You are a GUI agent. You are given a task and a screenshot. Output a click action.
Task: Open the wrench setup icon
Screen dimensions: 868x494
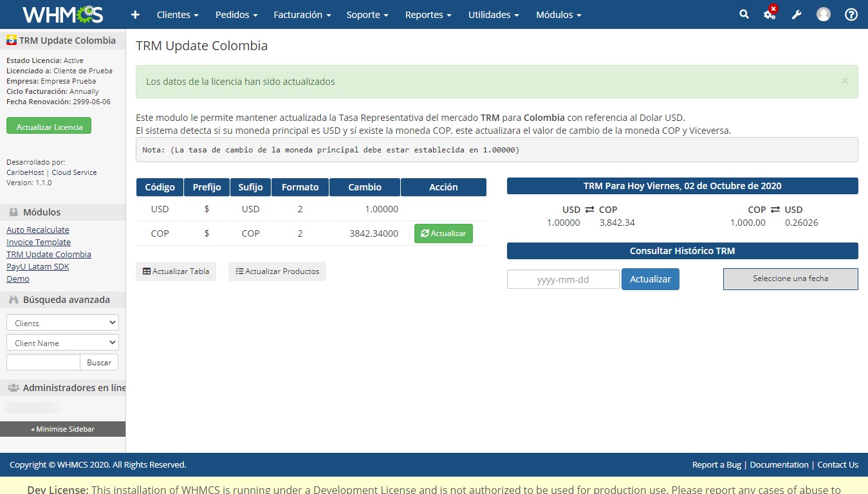click(x=797, y=14)
